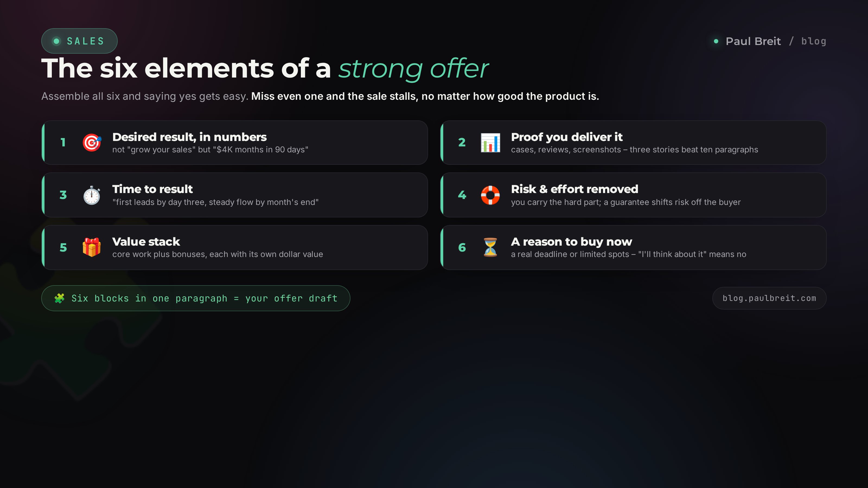This screenshot has width=868, height=488.
Task: Select the Proof you deliver it card
Action: point(633,142)
